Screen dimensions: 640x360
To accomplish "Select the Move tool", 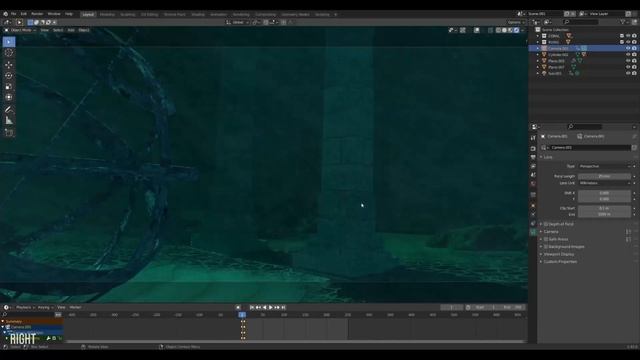I will pos(9,64).
